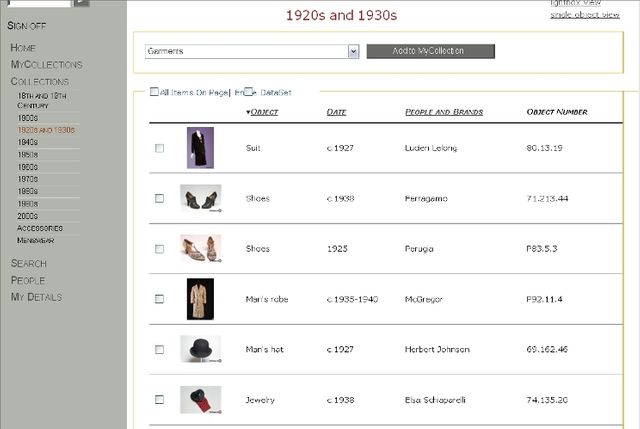640x429 pixels.
Task: Select the 1940s collection
Action: point(28,142)
